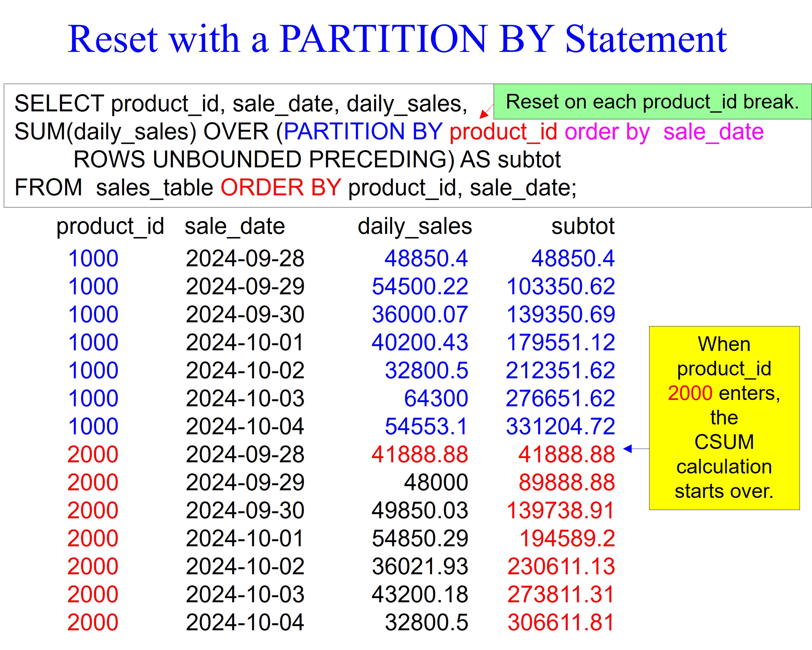This screenshot has height=650, width=812.
Task: Click the red 'ORDER BY' keyword in the query
Action: [281, 187]
